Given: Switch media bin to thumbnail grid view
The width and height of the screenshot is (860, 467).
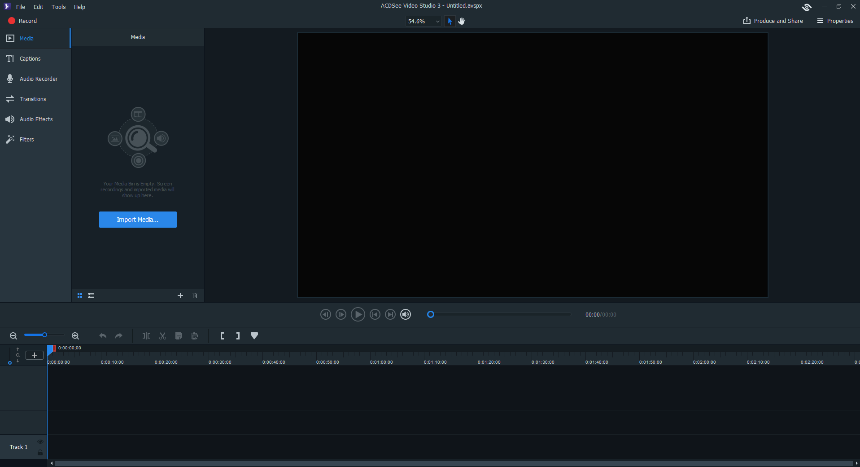Looking at the screenshot, I should [80, 296].
